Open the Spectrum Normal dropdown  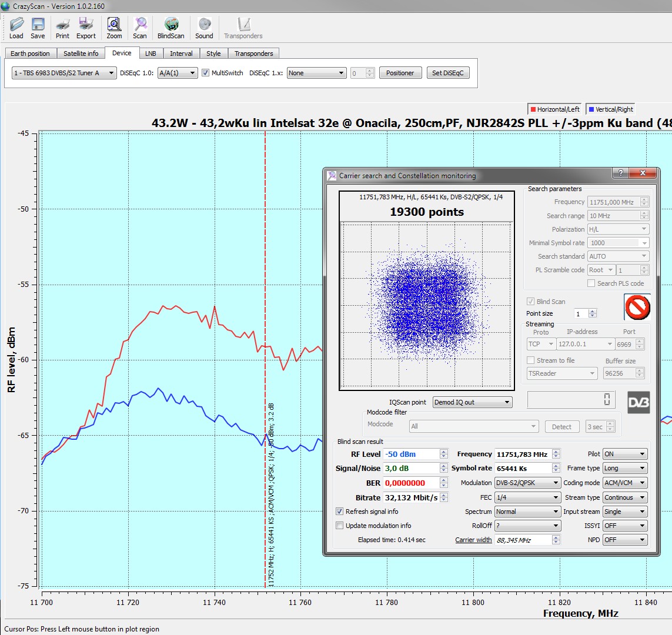pos(527,512)
